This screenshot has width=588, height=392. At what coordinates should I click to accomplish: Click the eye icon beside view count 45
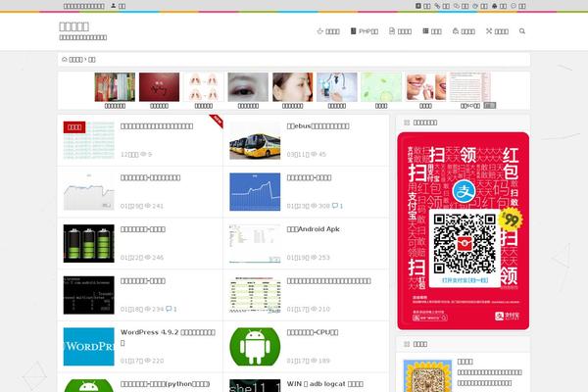click(x=314, y=154)
